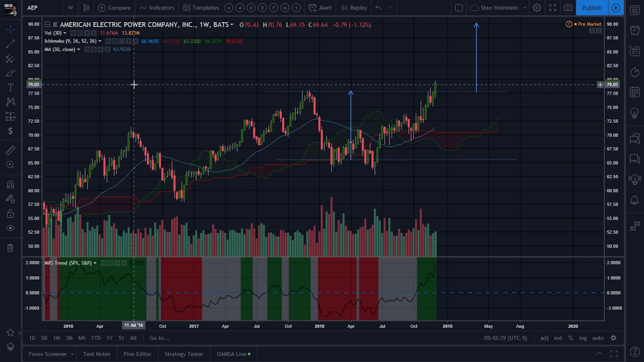
Task: Toggle the auto scale option
Action: [598, 338]
